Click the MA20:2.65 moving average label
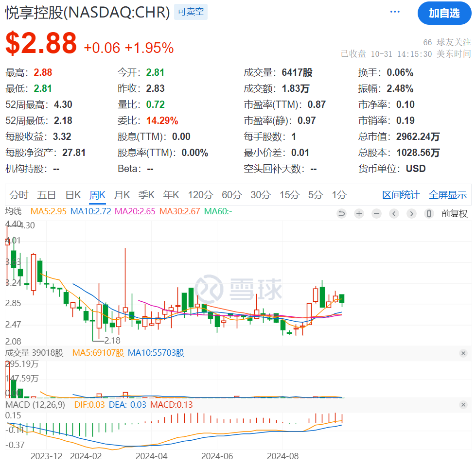476x466 pixels. point(135,211)
